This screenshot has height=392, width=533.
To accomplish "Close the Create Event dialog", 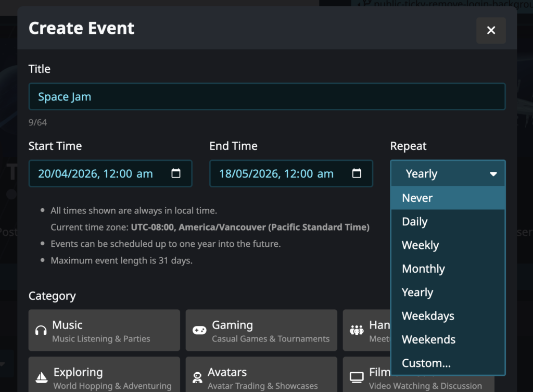I will [x=491, y=30].
